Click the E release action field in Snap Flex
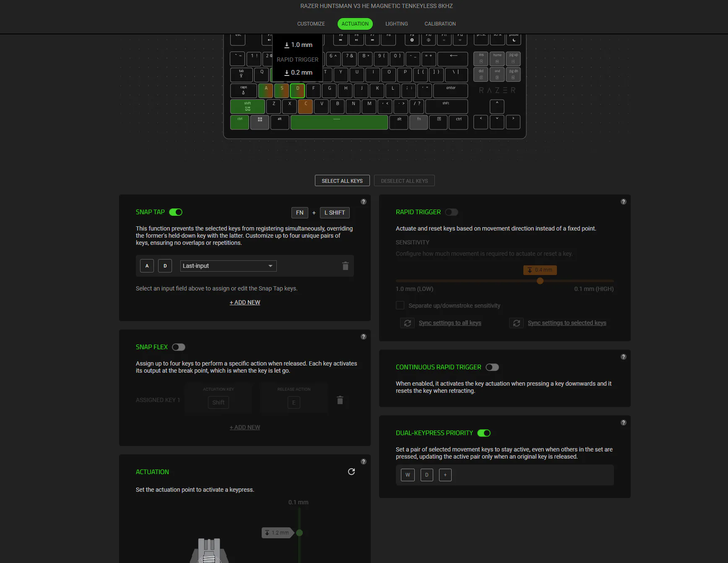 point(294,402)
